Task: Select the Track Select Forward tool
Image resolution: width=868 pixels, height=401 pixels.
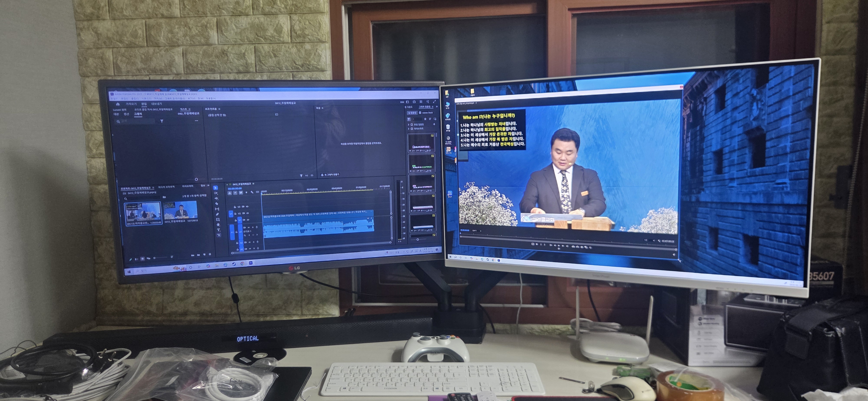Action: pos(216,193)
